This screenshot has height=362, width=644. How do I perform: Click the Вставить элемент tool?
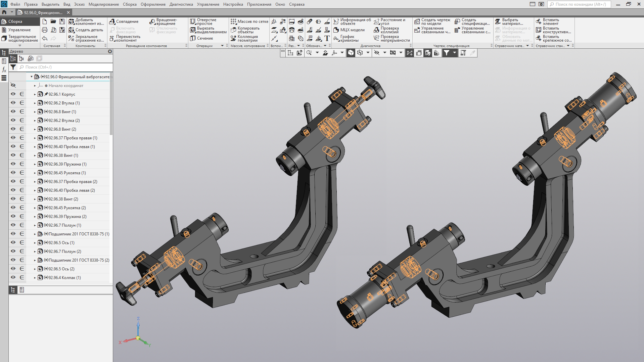547,21
